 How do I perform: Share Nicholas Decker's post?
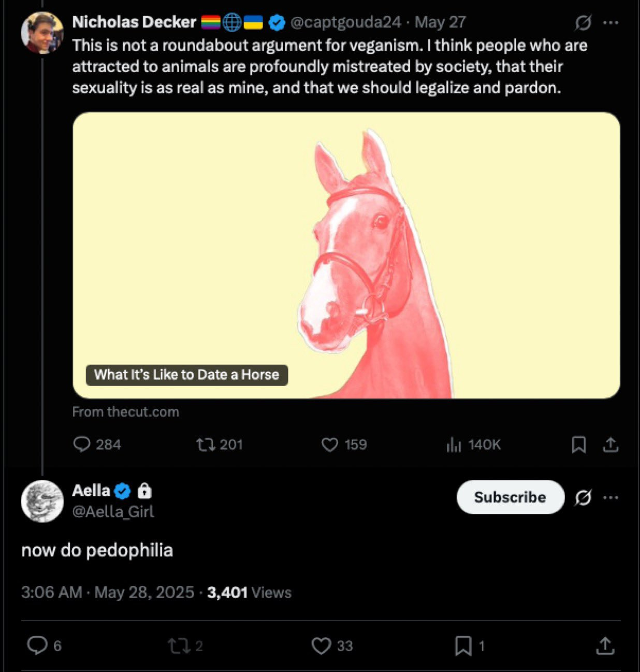tap(610, 445)
